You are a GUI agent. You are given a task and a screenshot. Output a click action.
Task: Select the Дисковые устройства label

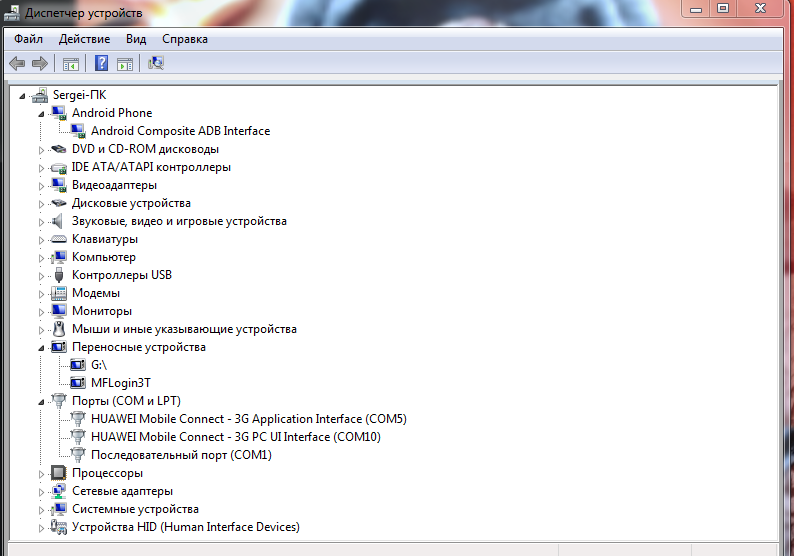pos(131,203)
